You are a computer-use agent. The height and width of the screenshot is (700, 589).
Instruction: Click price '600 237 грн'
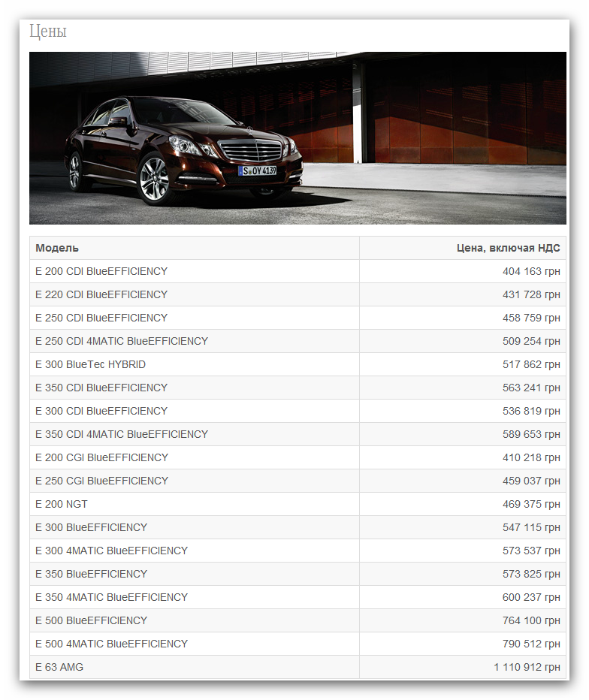tap(531, 597)
